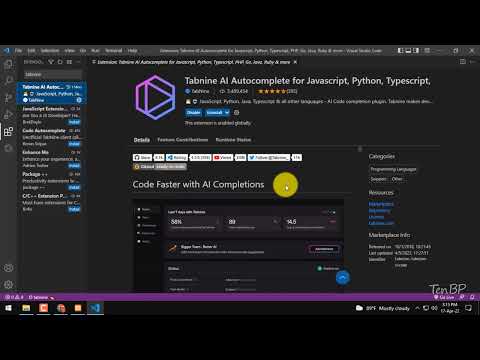
Task: Open the Accounts icon in activity bar
Action: click(8, 268)
